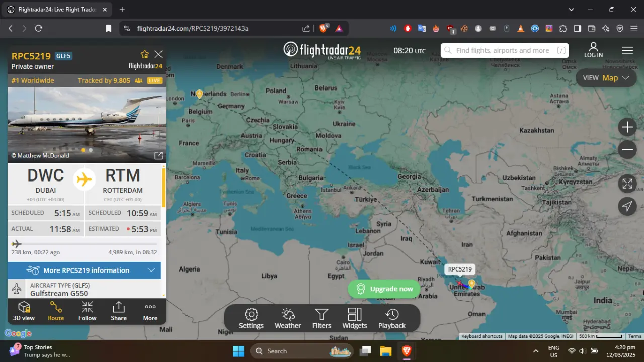This screenshot has width=644, height=362.
Task: Open the Brave browser main menu
Action: coord(634,29)
